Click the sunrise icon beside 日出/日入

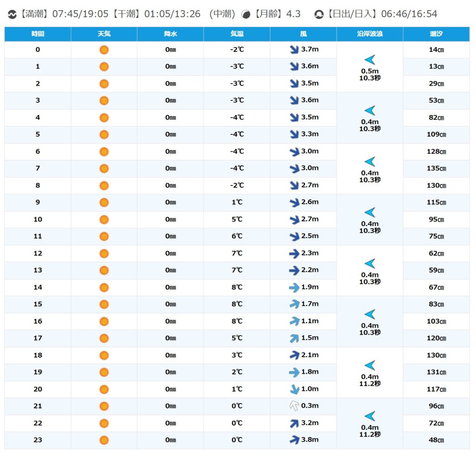pos(319,14)
